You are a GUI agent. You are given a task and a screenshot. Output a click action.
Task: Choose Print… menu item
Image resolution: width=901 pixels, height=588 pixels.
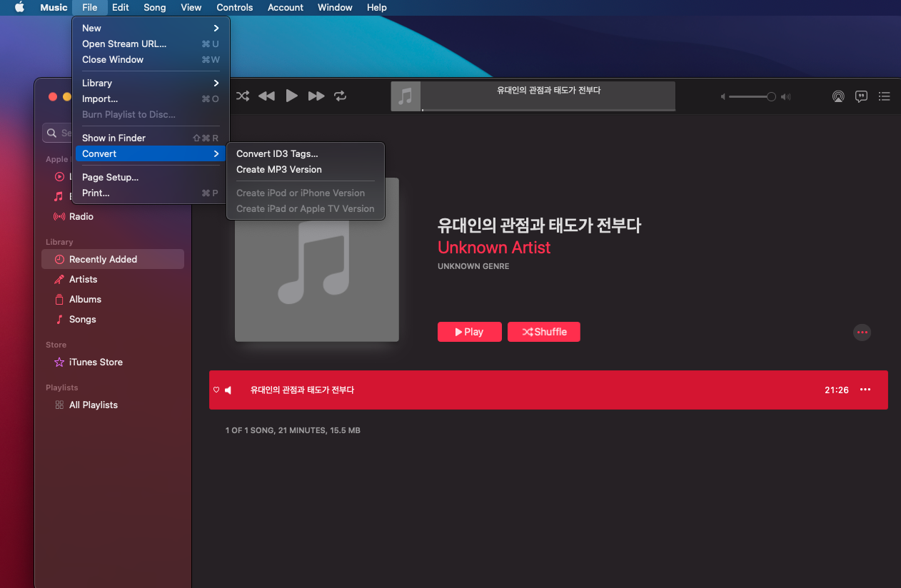[x=151, y=193]
